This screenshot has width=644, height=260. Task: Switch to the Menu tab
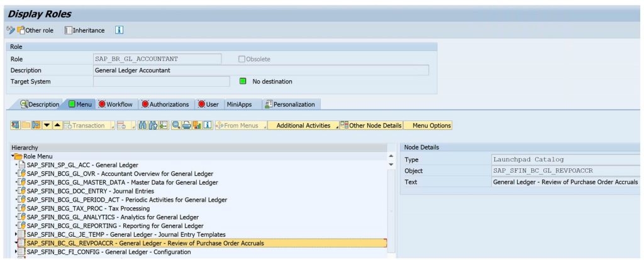pyautogui.click(x=80, y=105)
